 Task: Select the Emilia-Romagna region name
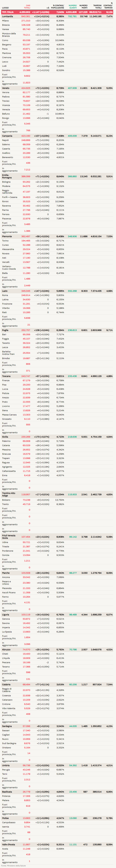(6, 176)
